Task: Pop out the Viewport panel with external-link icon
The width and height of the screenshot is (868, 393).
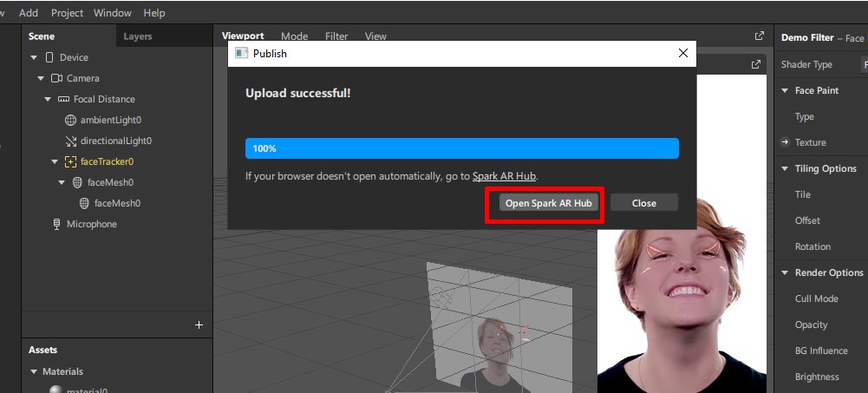Action: (x=760, y=36)
